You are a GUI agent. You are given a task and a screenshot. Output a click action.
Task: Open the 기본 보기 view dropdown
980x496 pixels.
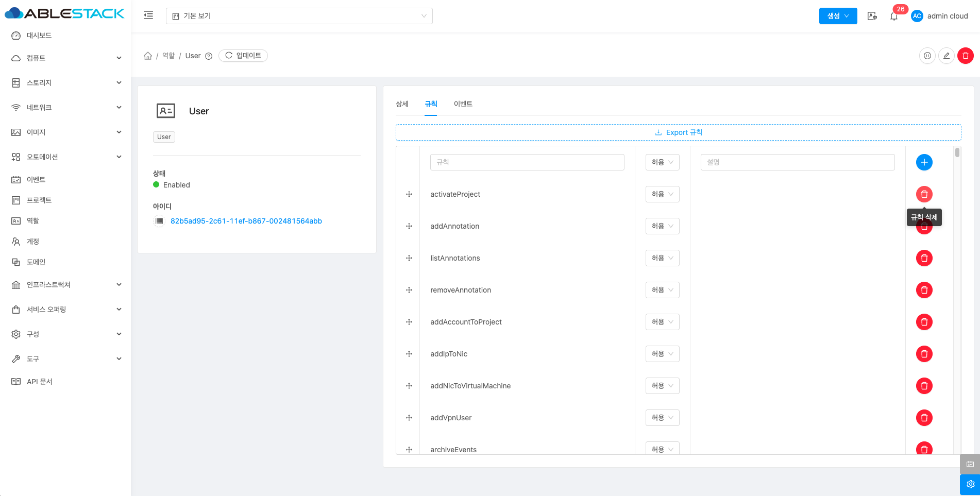point(299,16)
